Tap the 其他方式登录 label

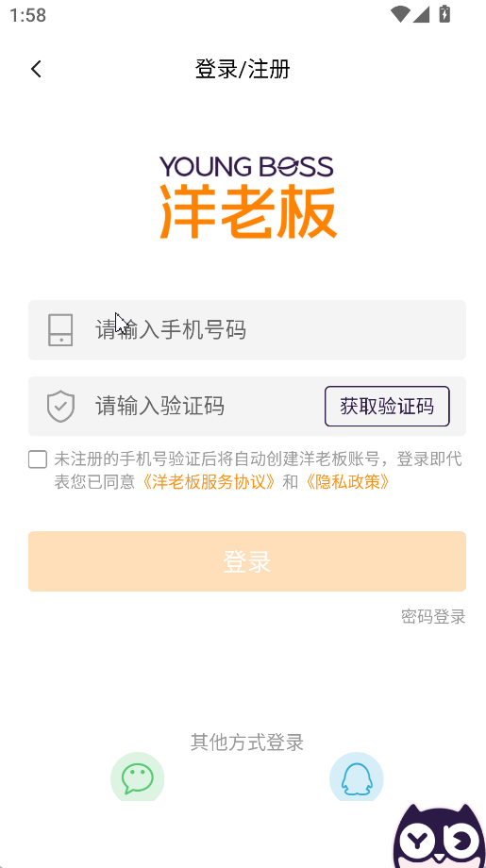[x=247, y=743]
